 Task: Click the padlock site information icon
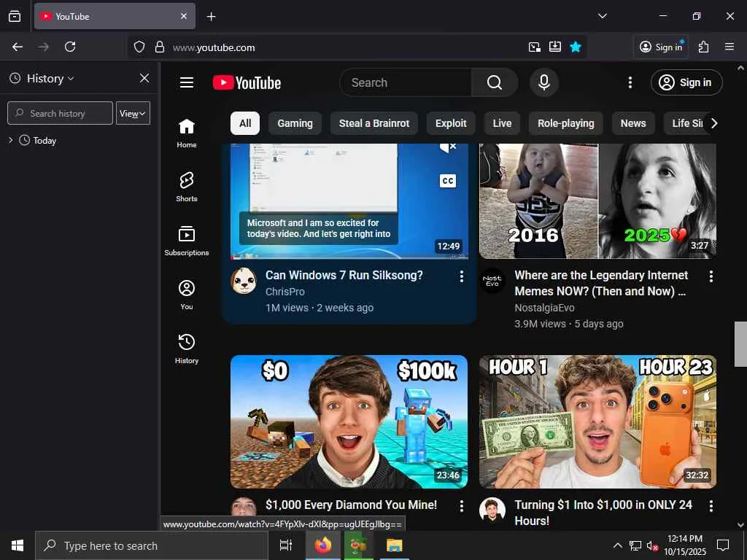click(x=160, y=47)
